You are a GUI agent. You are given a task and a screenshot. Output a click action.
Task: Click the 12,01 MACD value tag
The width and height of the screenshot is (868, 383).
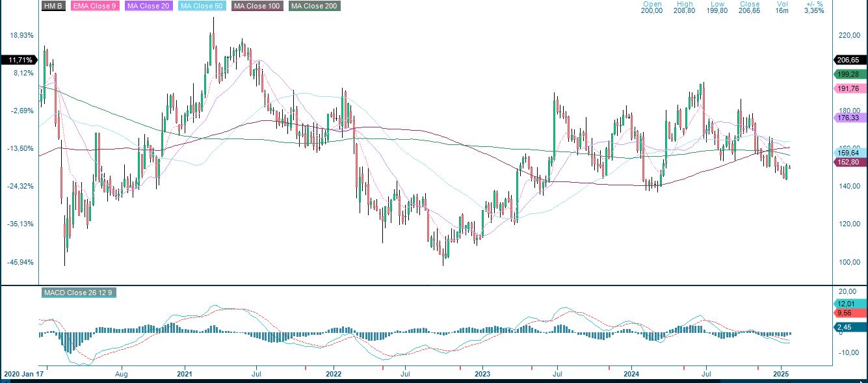pos(849,304)
